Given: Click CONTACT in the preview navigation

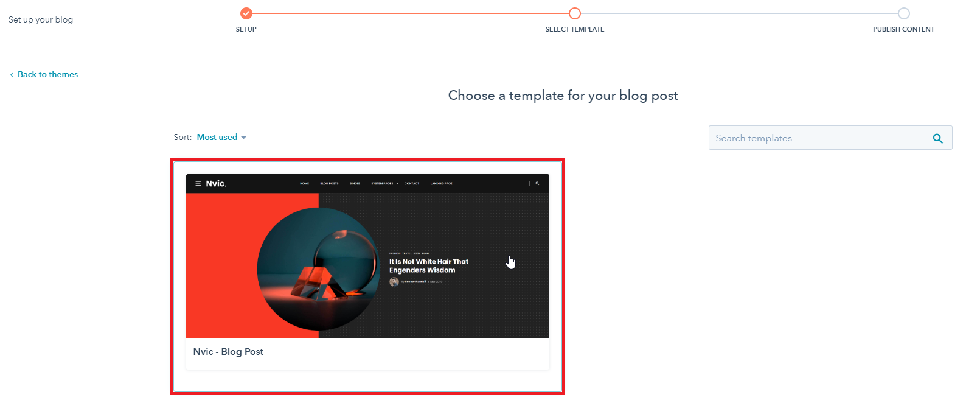Looking at the screenshot, I should tap(412, 183).
